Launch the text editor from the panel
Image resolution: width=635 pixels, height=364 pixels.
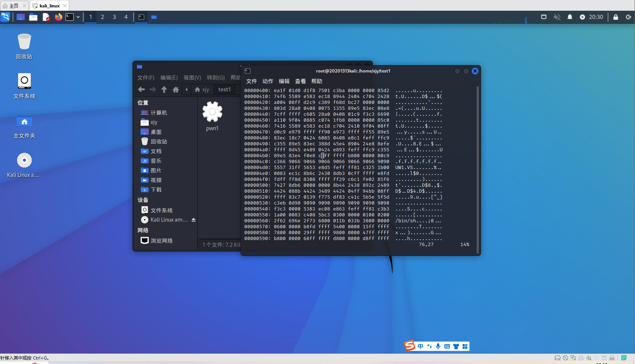pos(46,17)
